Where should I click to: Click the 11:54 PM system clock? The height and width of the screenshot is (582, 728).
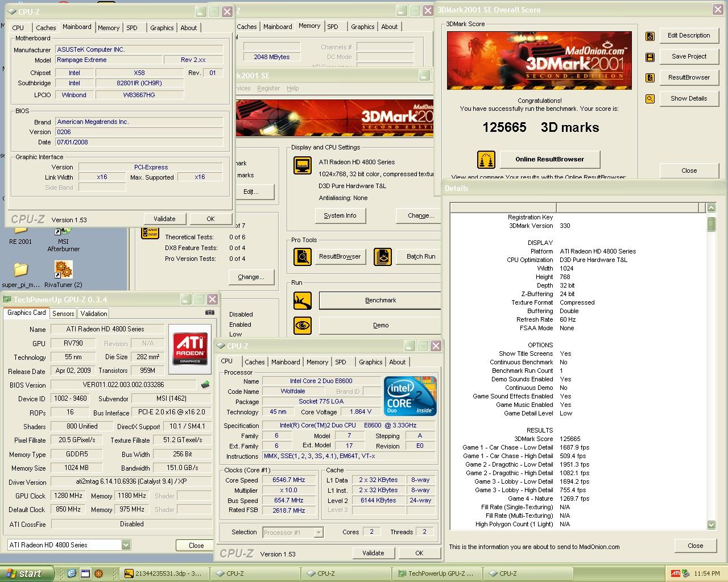[707, 573]
